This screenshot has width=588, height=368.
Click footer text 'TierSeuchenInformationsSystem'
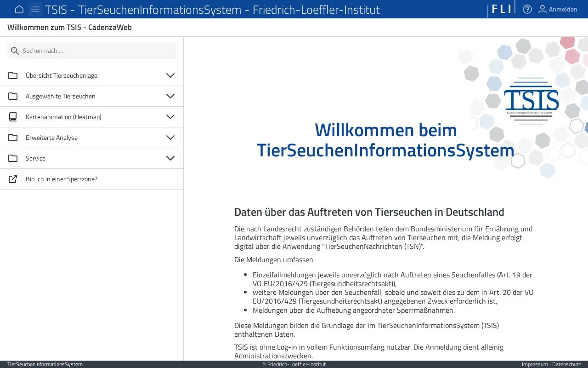click(x=45, y=364)
